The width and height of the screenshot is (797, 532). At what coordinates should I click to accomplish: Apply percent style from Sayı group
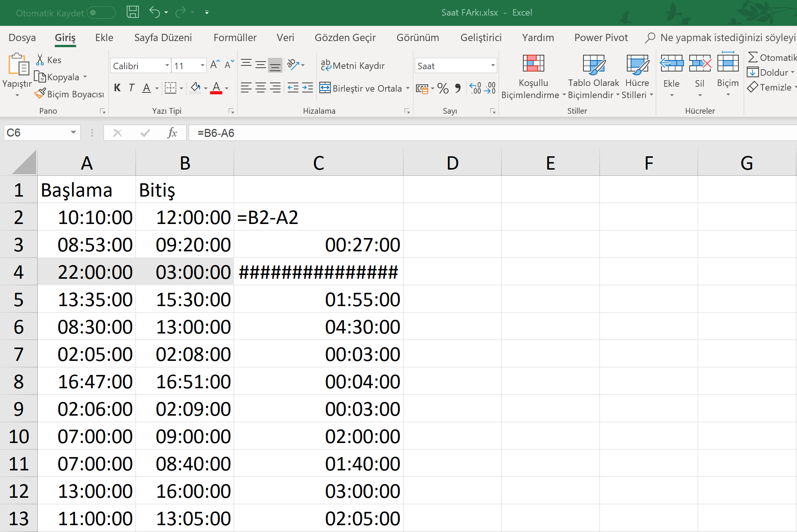[x=443, y=88]
